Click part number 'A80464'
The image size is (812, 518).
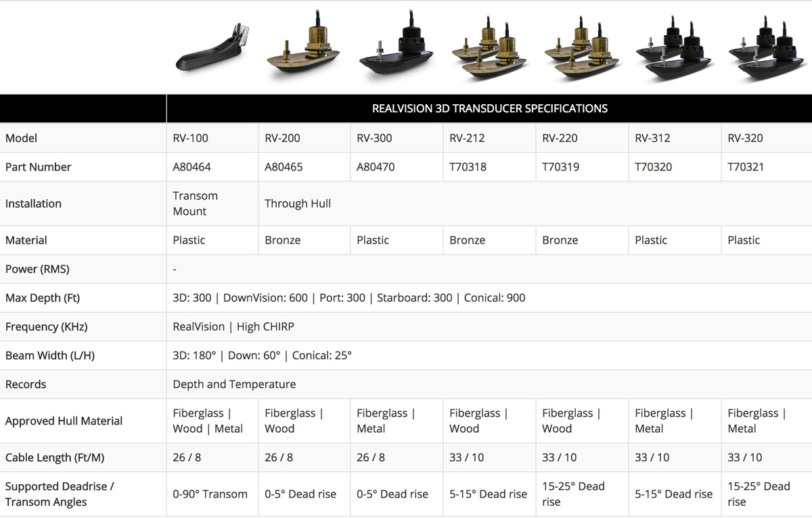point(192,167)
